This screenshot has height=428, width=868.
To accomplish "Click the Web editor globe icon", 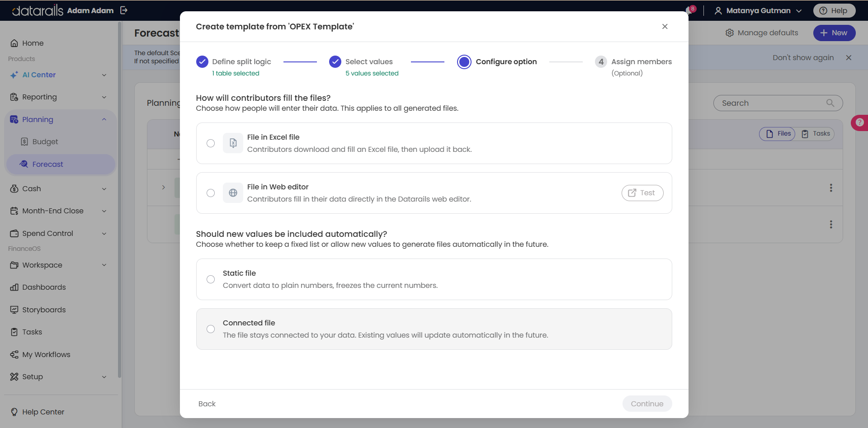I will [233, 193].
